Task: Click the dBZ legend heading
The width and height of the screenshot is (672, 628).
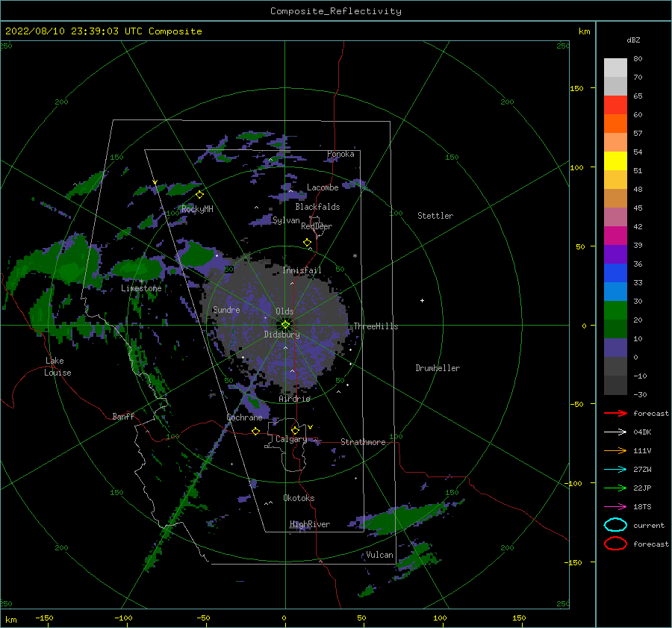Action: click(633, 40)
